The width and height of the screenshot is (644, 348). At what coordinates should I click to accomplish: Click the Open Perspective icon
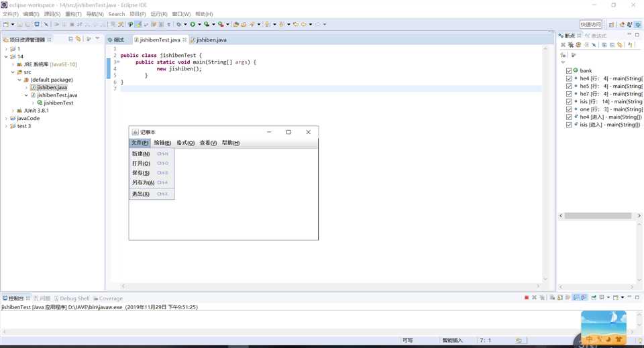click(x=611, y=25)
